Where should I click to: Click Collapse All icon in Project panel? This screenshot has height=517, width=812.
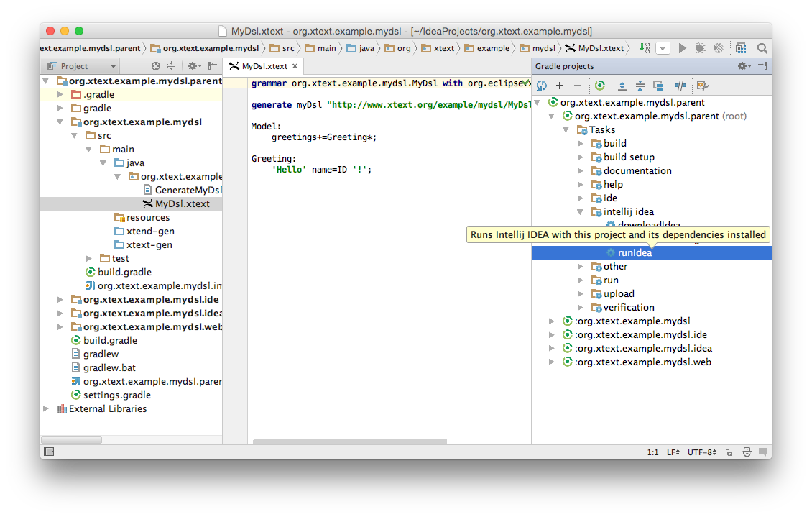click(x=171, y=65)
